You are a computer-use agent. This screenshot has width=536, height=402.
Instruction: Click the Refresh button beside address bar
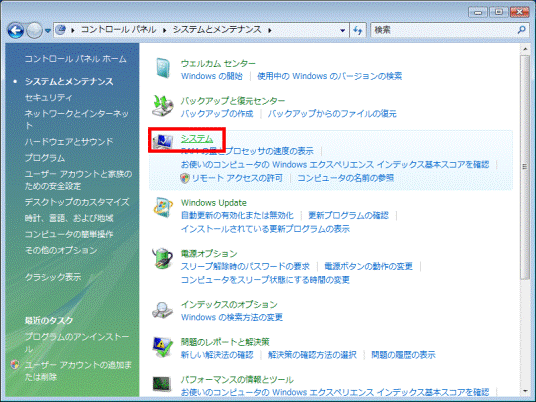[x=358, y=30]
